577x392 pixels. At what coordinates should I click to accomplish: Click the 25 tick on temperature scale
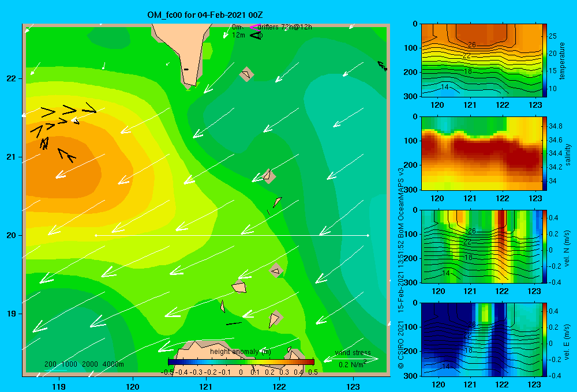tap(553, 36)
